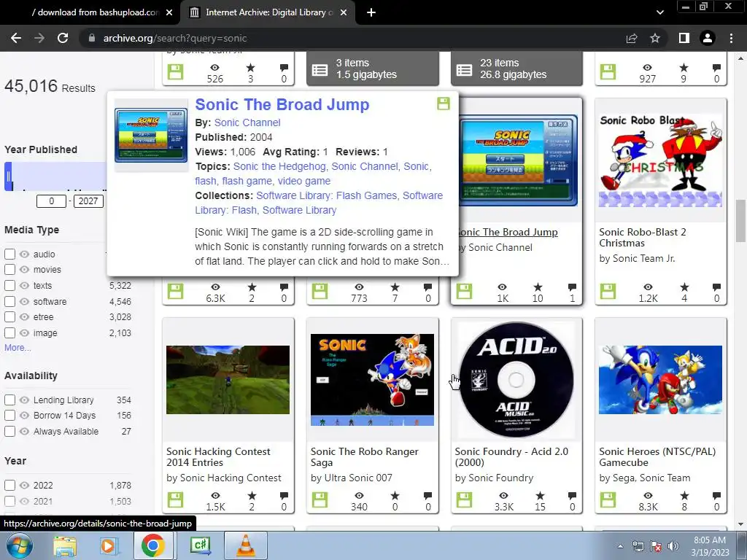Toggle eye icon next to Lending Library

click(x=24, y=400)
